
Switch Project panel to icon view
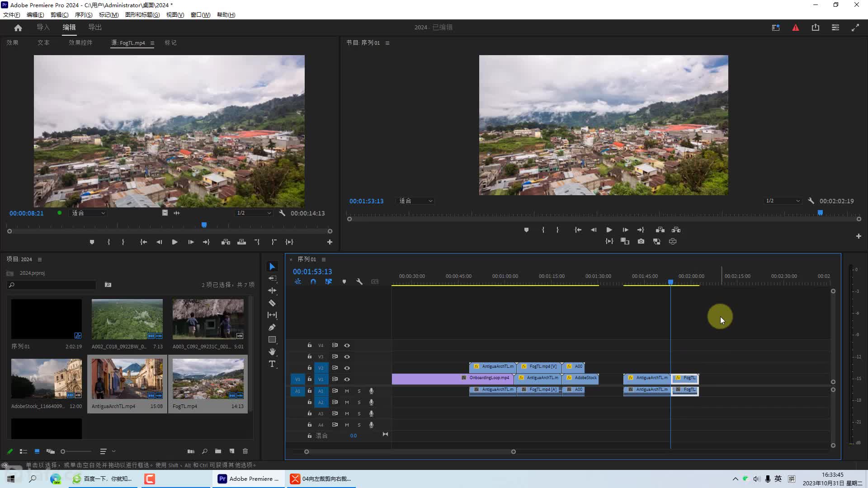point(37,451)
